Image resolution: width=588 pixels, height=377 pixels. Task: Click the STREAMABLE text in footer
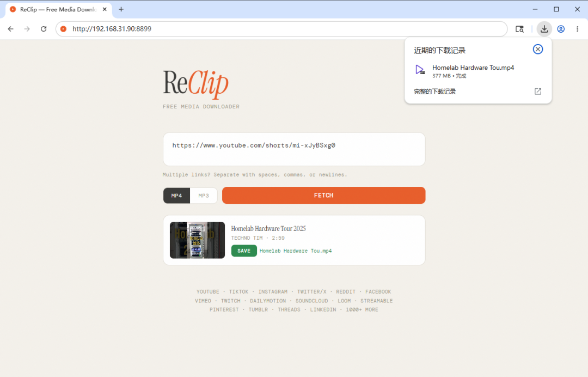[x=377, y=301]
